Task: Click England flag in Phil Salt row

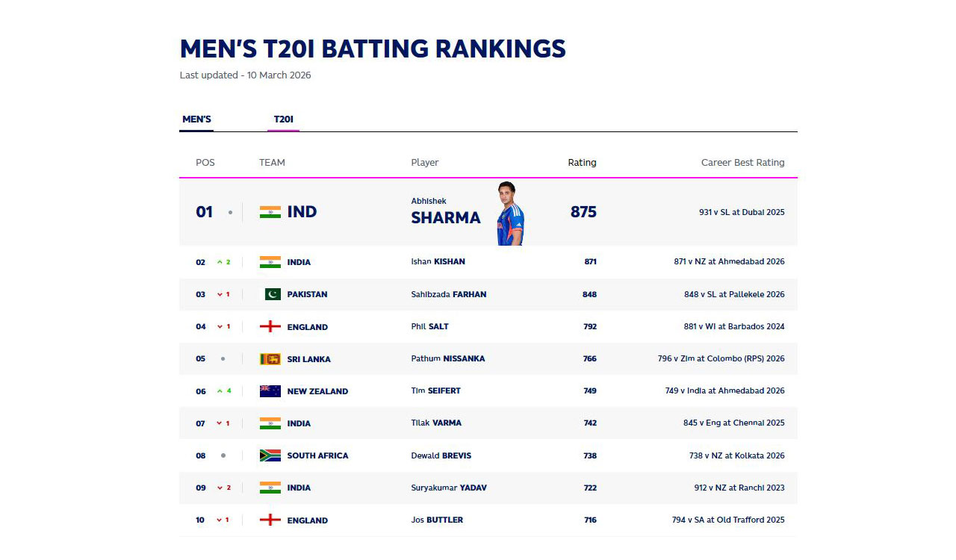Action: pyautogui.click(x=270, y=327)
